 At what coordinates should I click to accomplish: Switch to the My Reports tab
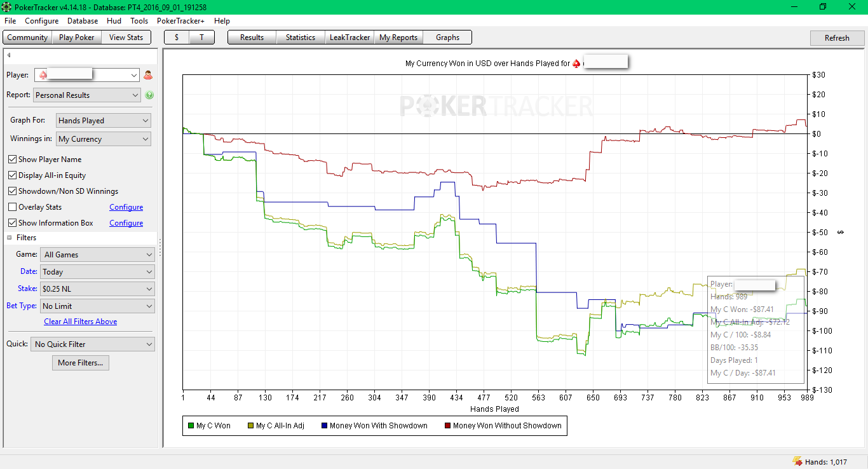click(398, 37)
